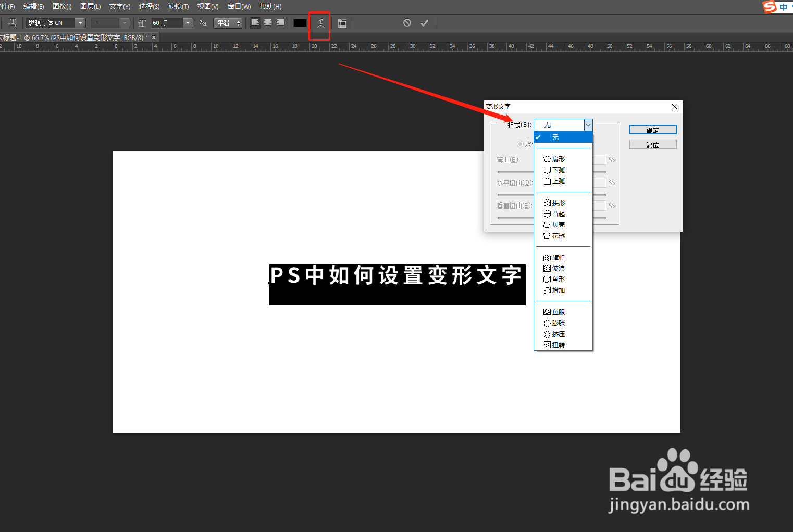Select 无 in the style list
Image resolution: width=793 pixels, height=532 pixels.
[563, 137]
